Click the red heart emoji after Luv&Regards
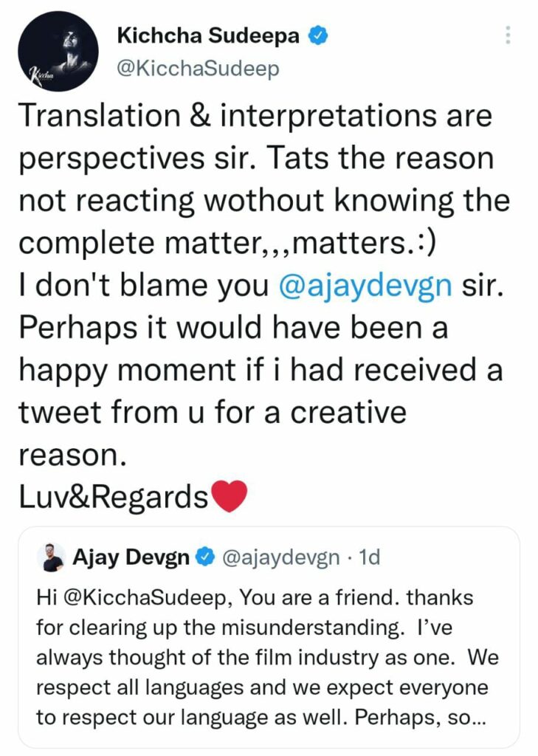Image resolution: width=538 pixels, height=756 pixels. point(230,495)
